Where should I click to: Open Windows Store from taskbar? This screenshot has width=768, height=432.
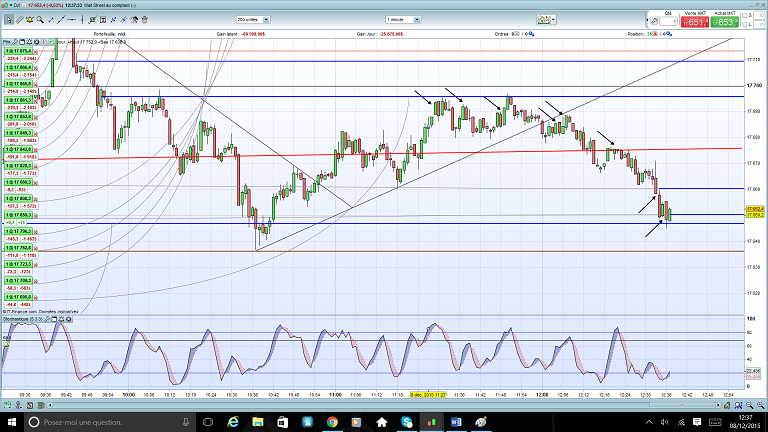(x=283, y=422)
